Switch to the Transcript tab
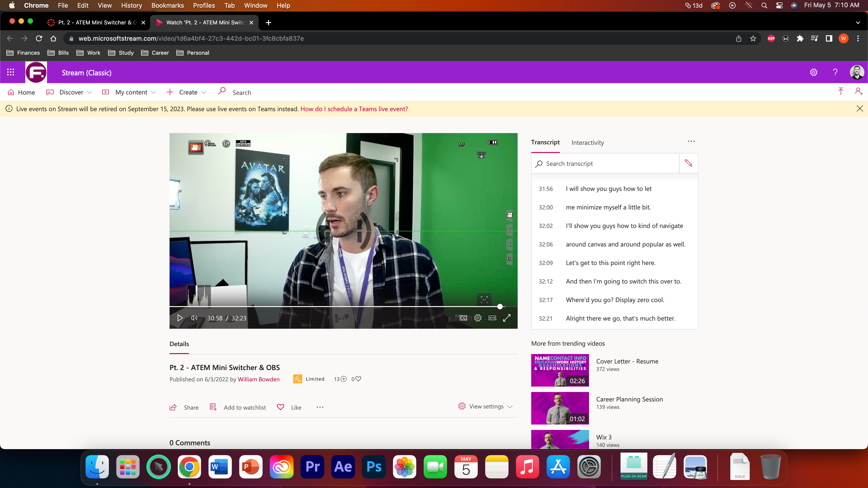Screen dimensions: 868x488 click(545, 142)
